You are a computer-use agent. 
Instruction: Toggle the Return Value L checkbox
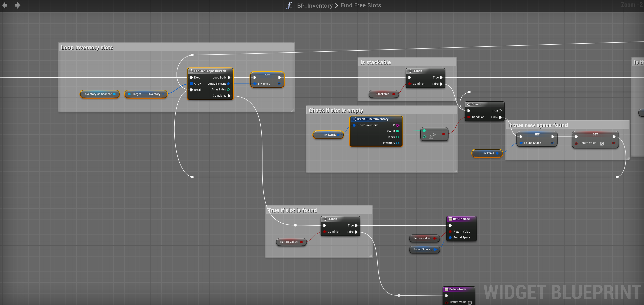pos(602,143)
